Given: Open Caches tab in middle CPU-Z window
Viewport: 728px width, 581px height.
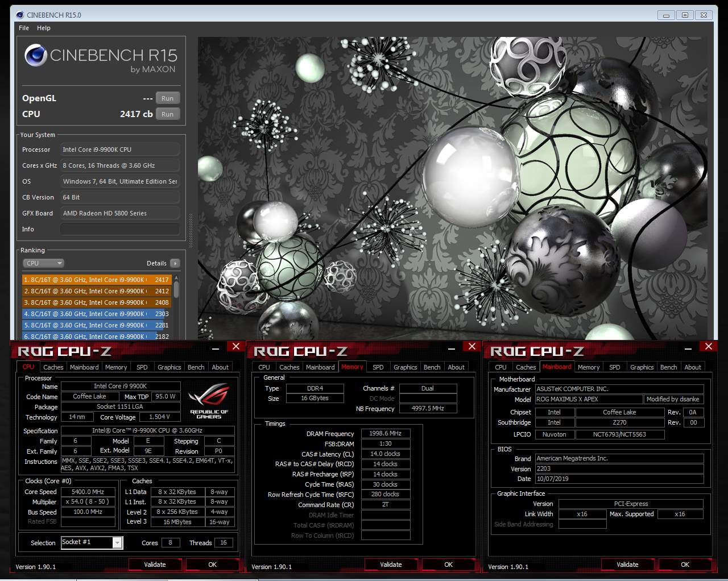Looking at the screenshot, I should (289, 367).
